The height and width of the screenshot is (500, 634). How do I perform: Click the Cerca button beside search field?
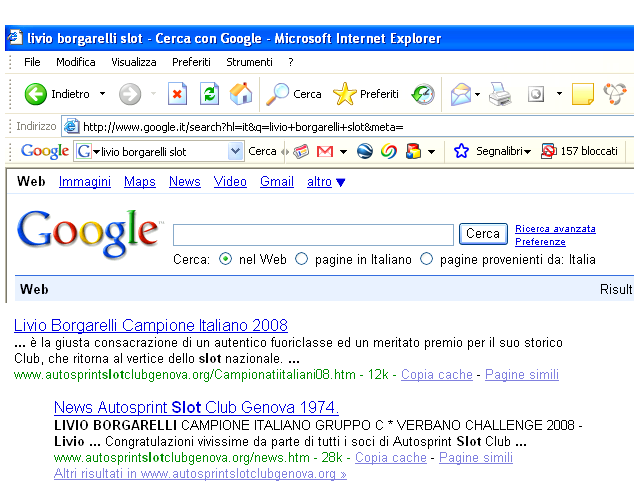click(x=483, y=234)
